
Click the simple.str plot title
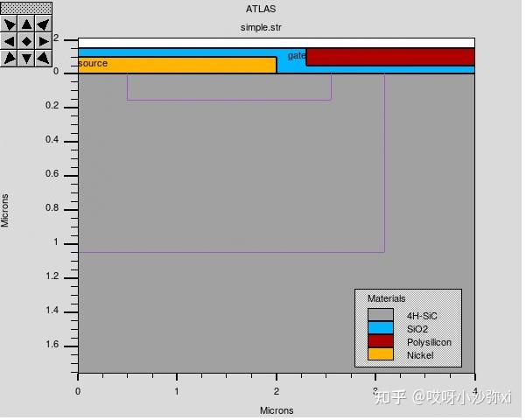pyautogui.click(x=261, y=27)
